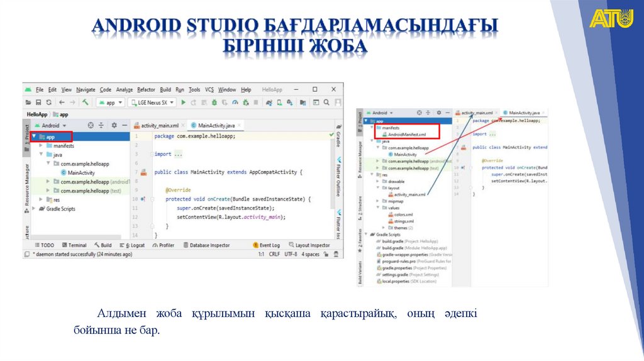The image size is (644, 361).
Task: Expand com.example.helloapp (test) in left tree
Action: click(48, 191)
